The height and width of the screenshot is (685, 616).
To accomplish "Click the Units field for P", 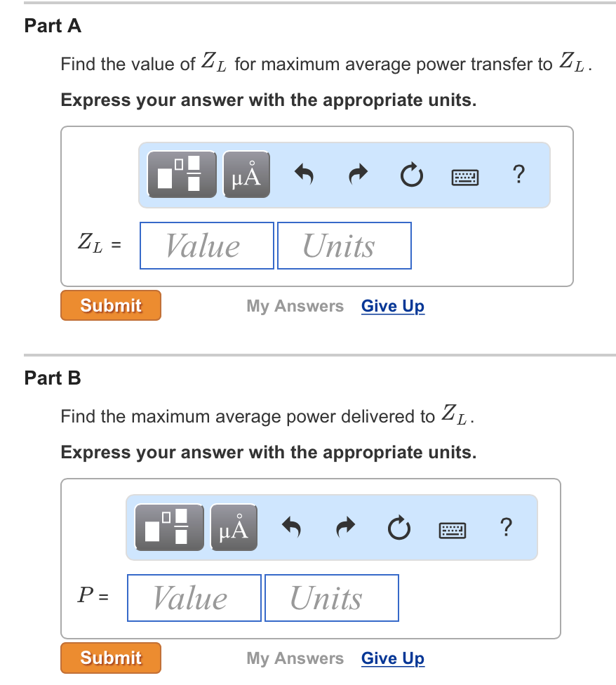I will 331,597.
